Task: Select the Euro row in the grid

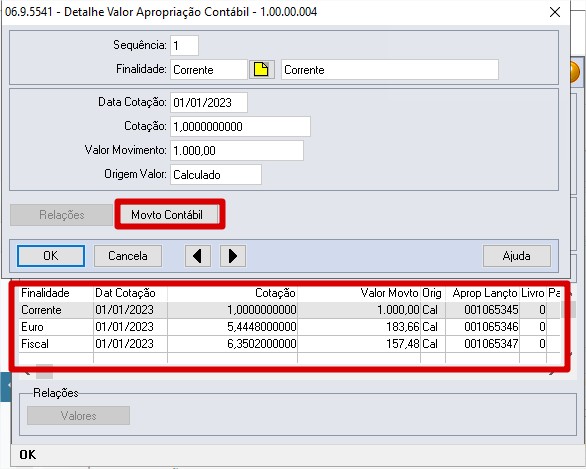Action: click(290, 327)
